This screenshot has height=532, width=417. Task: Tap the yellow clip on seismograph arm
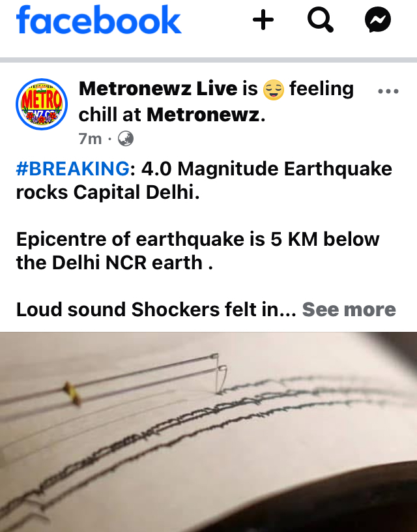pyautogui.click(x=72, y=394)
